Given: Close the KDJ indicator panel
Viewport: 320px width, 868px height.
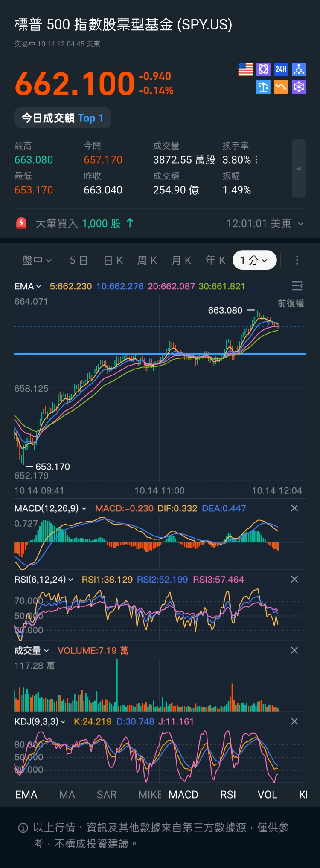Looking at the screenshot, I should (294, 721).
